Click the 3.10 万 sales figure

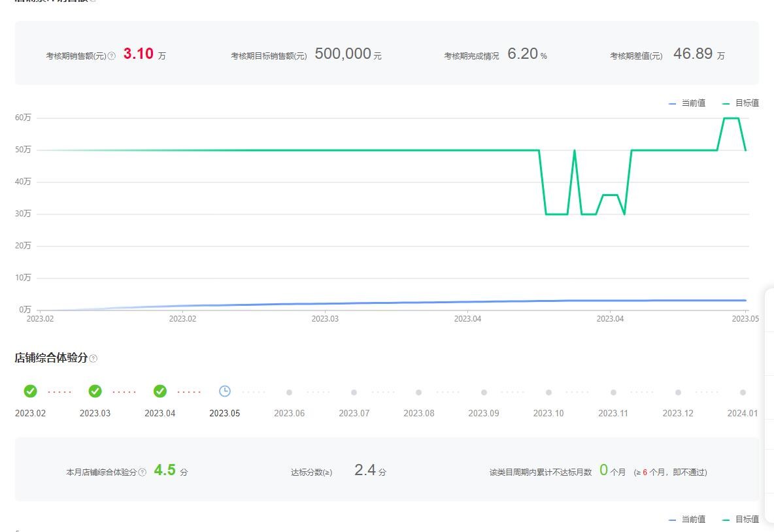(144, 54)
